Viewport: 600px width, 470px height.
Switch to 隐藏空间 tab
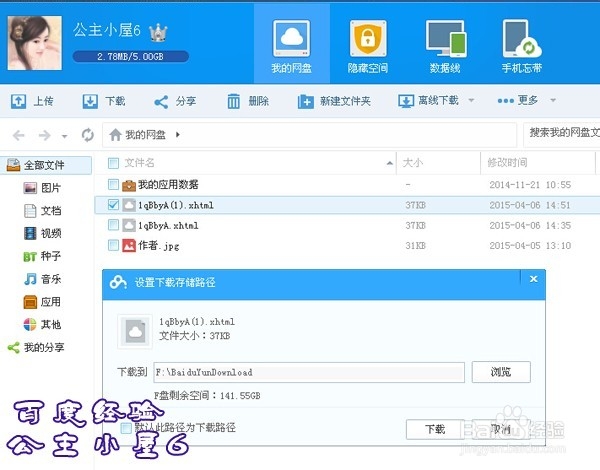pyautogui.click(x=368, y=46)
